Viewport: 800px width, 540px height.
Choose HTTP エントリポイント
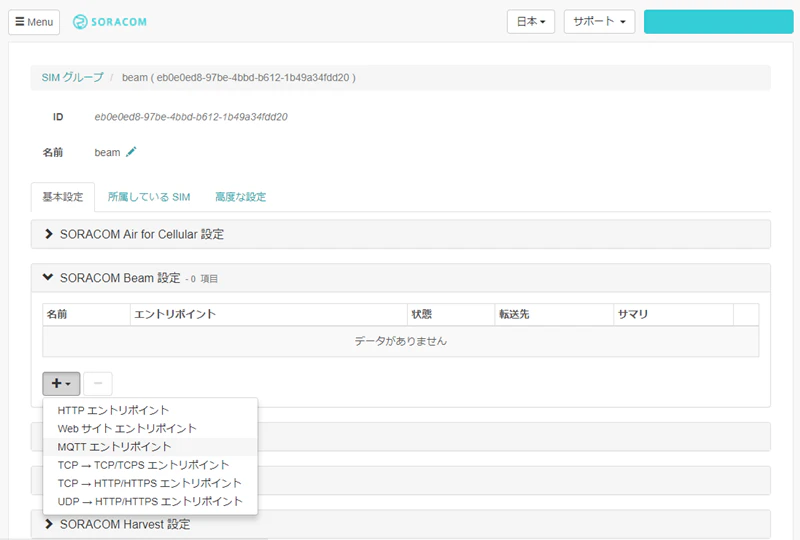coord(151,410)
